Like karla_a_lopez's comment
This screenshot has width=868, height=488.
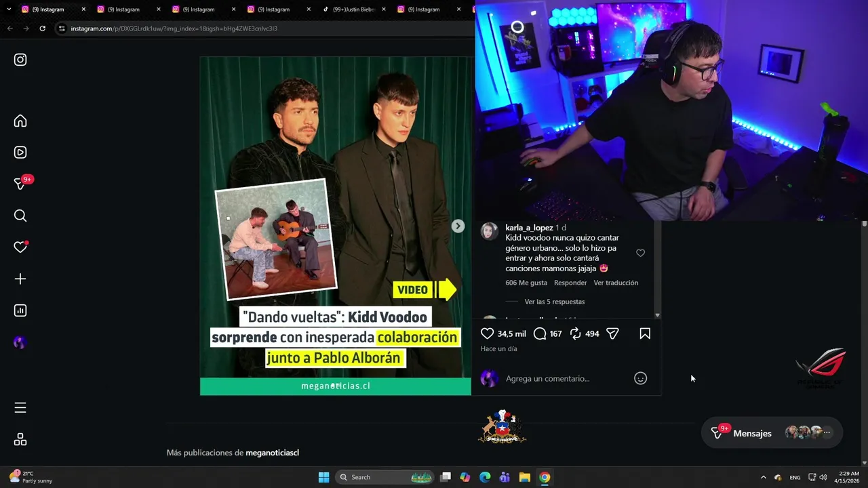(640, 253)
